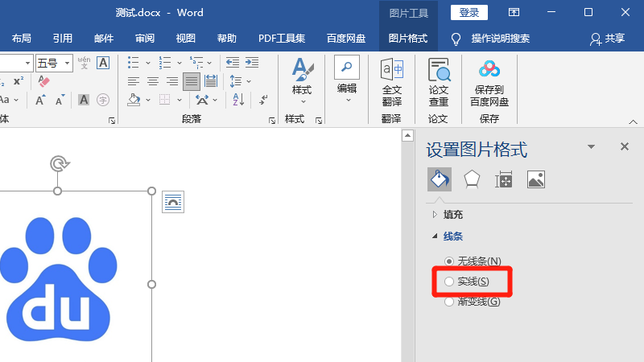Click 操作说明搜索 search box
The height and width of the screenshot is (362, 644).
[500, 39]
